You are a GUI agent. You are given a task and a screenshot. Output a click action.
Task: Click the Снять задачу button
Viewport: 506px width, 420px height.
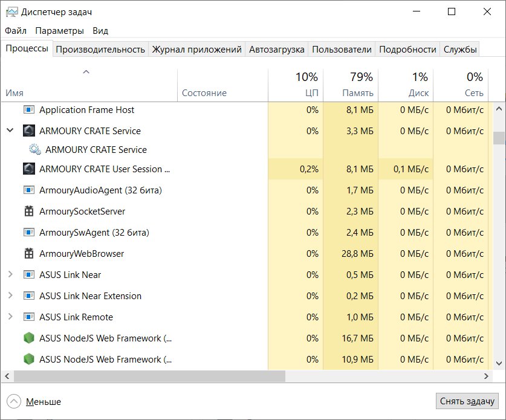click(467, 401)
